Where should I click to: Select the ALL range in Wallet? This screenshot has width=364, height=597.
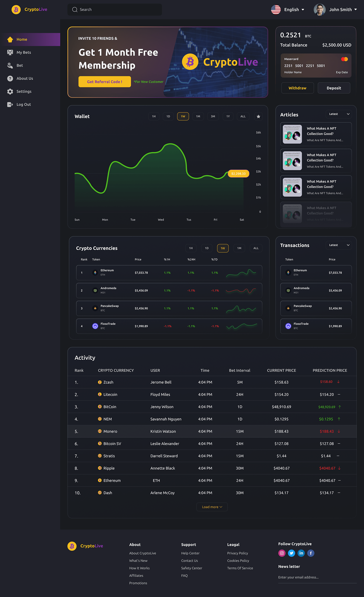(243, 116)
